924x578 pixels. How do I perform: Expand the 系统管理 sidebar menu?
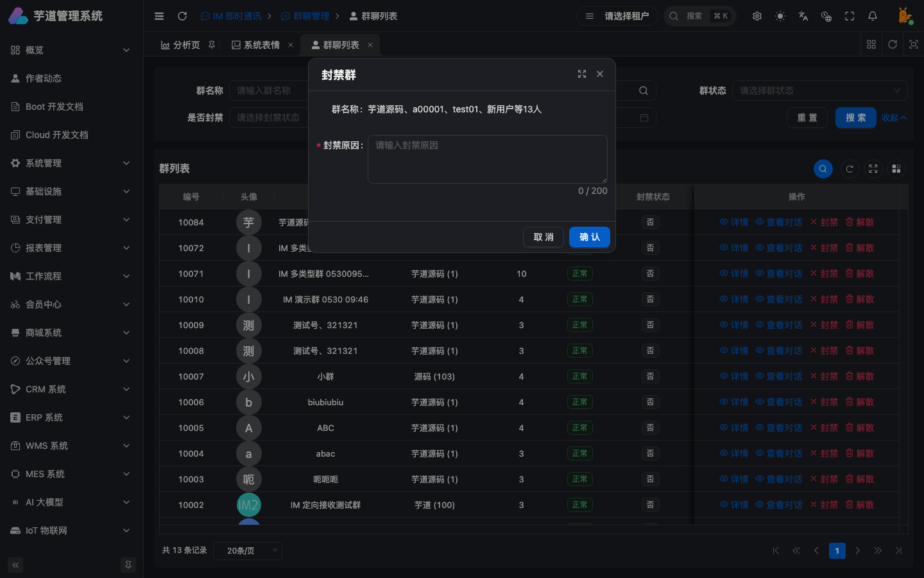point(71,163)
